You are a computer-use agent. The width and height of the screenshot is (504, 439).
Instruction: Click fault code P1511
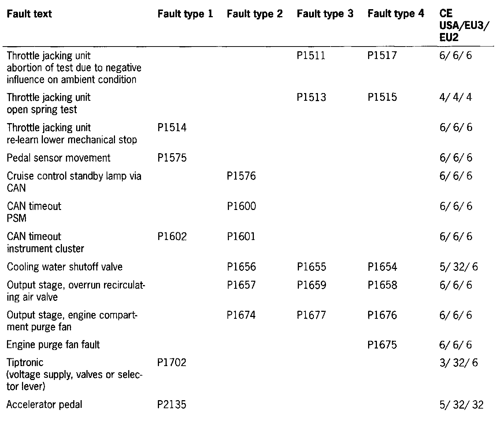[311, 56]
